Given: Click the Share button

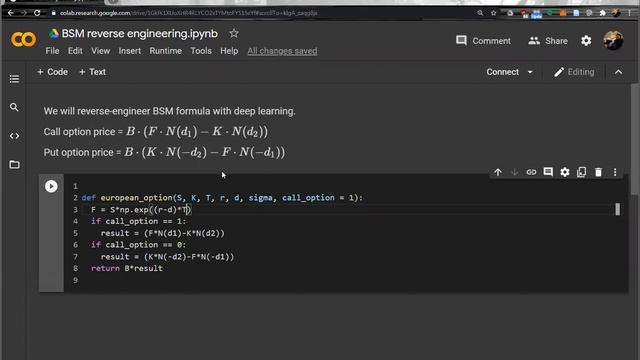Looking at the screenshot, I should coord(548,40).
